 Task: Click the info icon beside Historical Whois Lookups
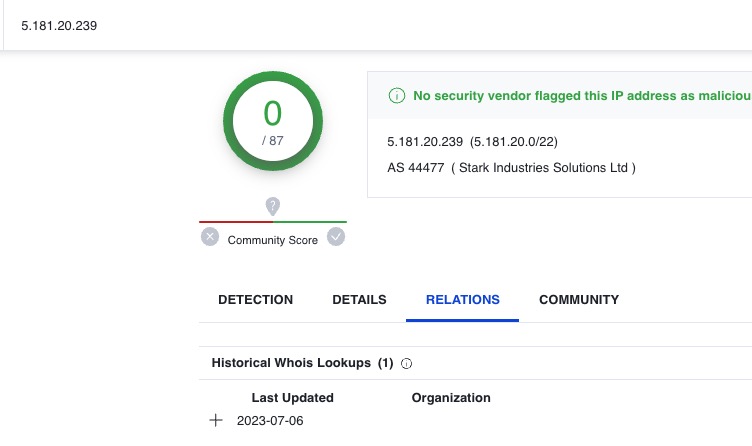406,364
